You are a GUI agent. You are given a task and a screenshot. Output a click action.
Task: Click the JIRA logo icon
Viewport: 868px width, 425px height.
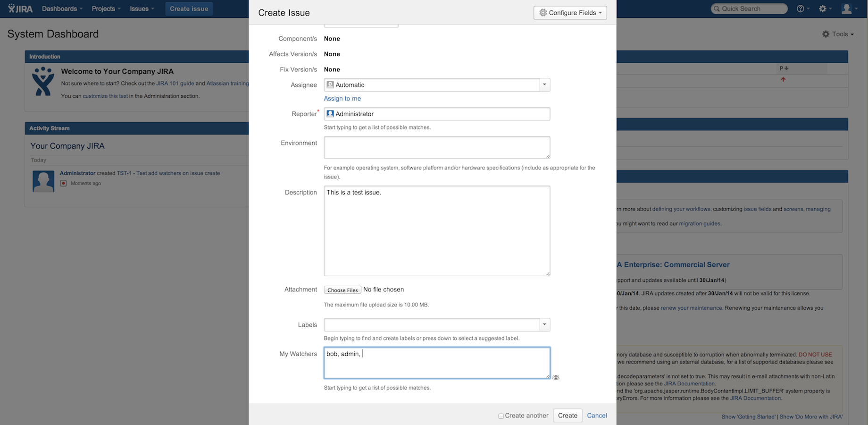point(10,8)
